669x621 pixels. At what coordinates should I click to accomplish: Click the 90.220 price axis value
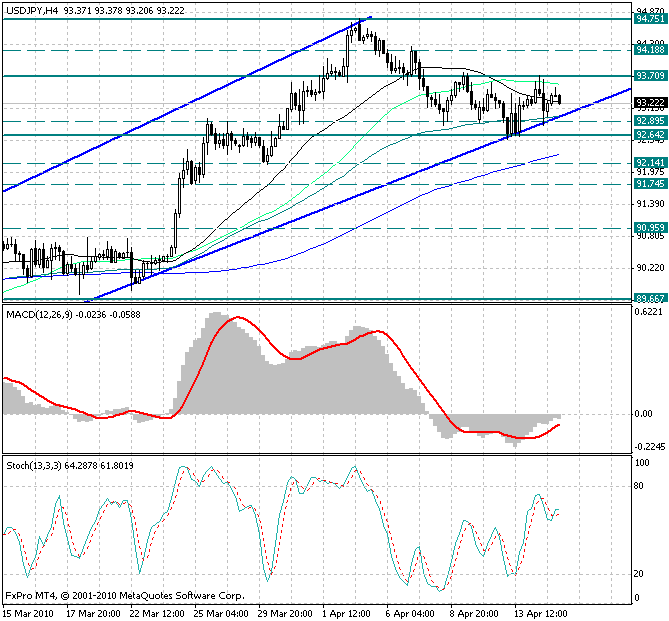click(x=650, y=268)
